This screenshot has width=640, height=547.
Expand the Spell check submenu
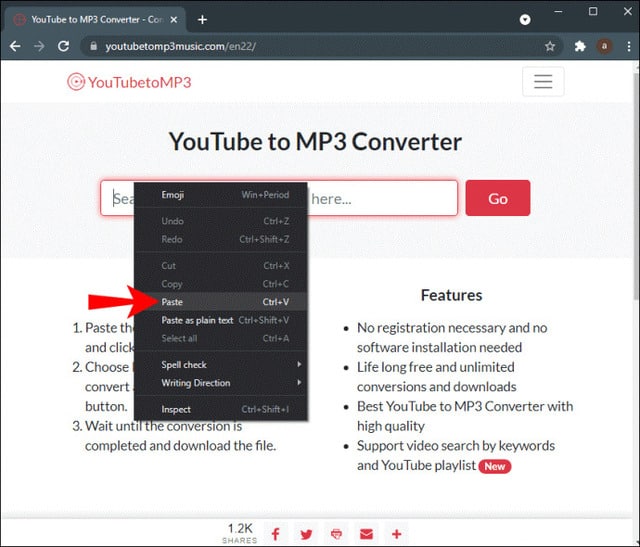point(221,365)
